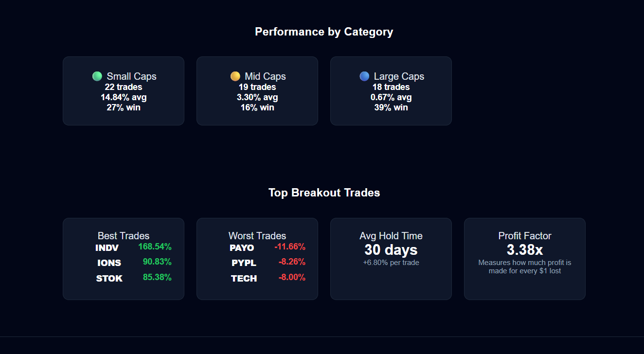
Task: Click the Top Breakout Trades heading
Action: 324,193
